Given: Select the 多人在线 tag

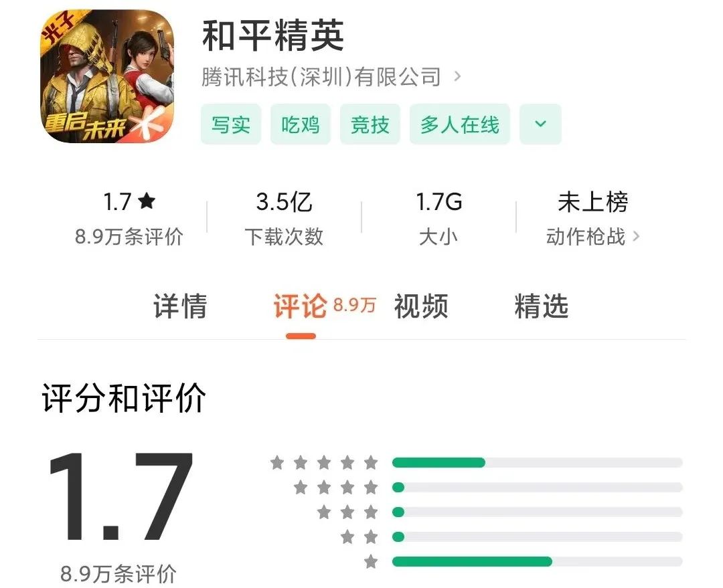Looking at the screenshot, I should pos(459,124).
